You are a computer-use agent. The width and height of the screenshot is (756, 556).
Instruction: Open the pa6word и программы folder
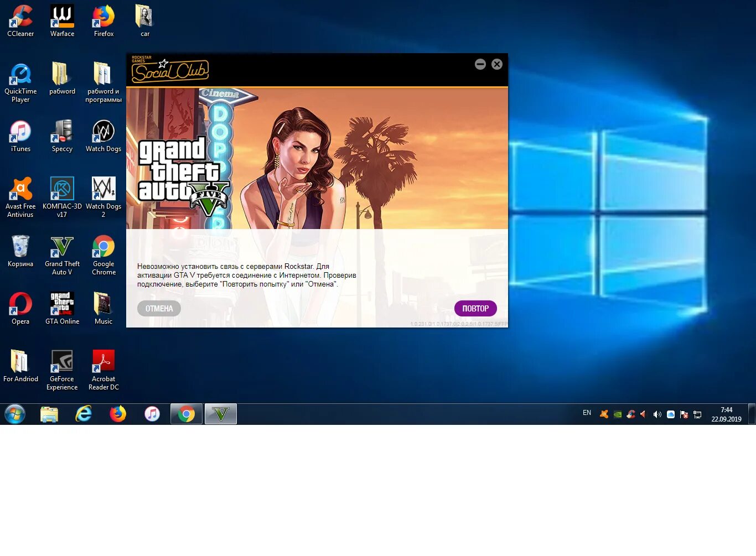click(103, 83)
